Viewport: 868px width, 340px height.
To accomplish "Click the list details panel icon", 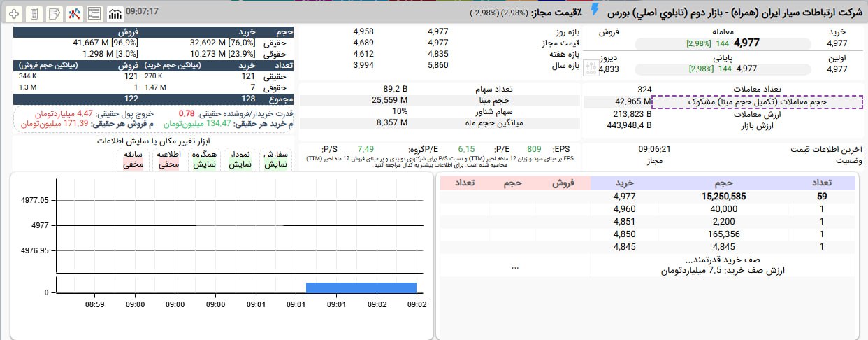I will [94, 13].
